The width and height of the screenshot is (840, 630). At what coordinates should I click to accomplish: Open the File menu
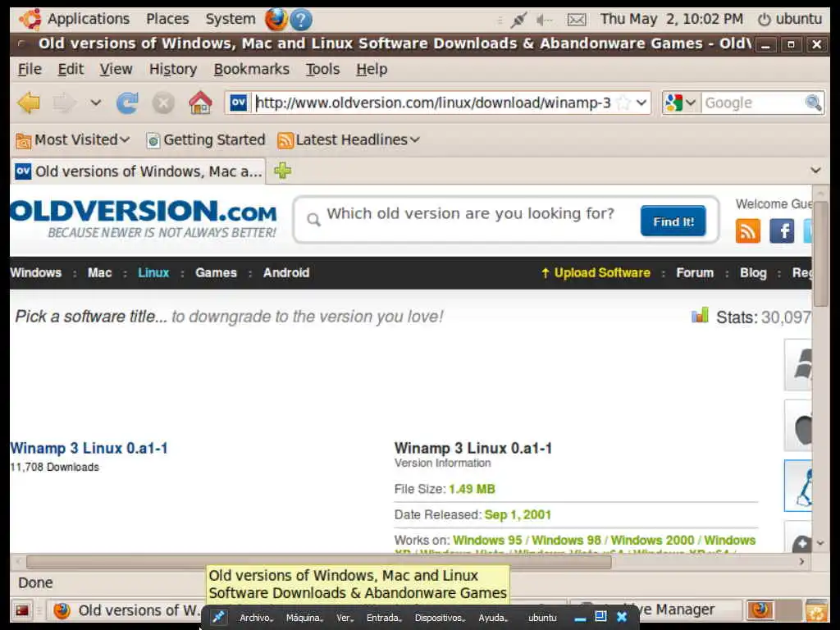tap(30, 69)
